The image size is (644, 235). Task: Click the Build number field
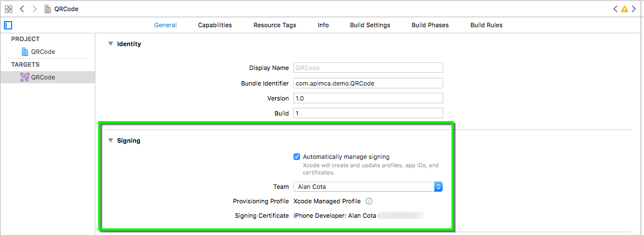pyautogui.click(x=368, y=113)
